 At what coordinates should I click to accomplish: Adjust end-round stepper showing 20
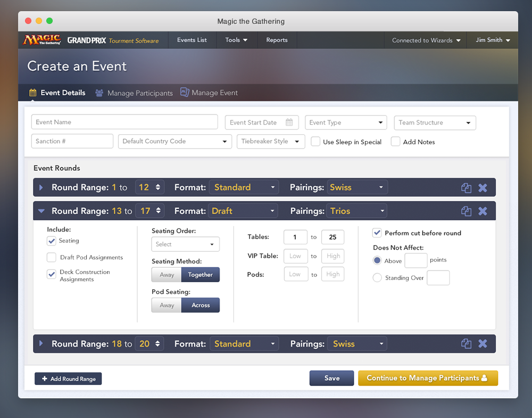click(157, 343)
